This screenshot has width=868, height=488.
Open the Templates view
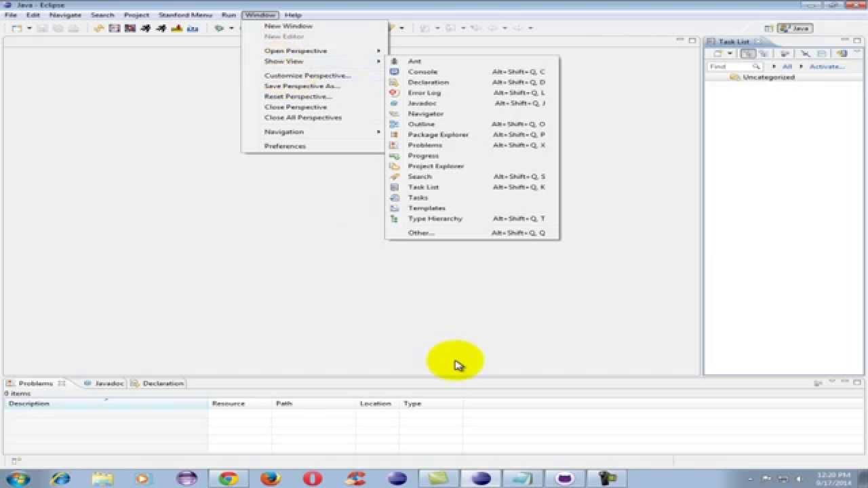click(x=471, y=208)
